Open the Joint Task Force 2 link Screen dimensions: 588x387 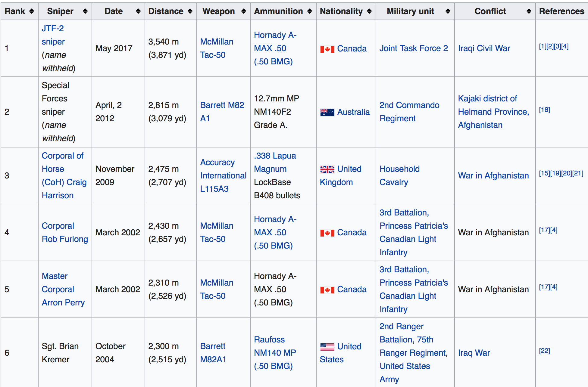(413, 48)
